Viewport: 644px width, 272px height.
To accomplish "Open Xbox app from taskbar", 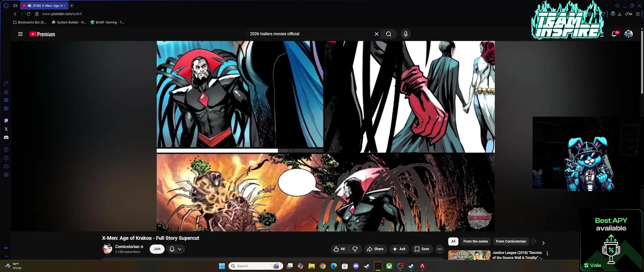I will [x=389, y=266].
